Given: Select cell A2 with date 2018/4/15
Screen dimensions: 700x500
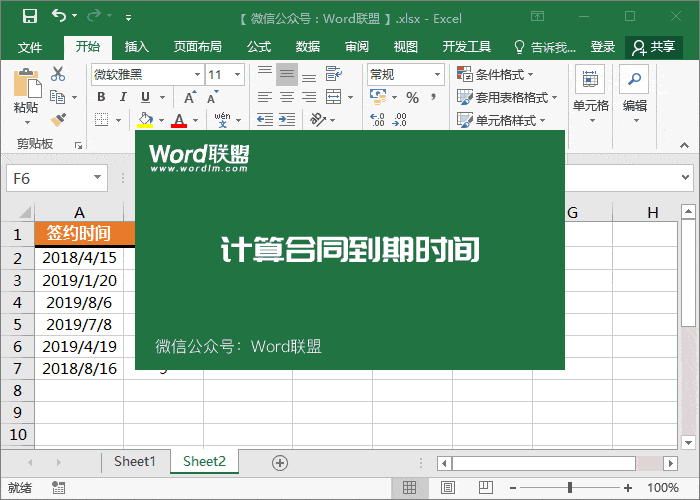Looking at the screenshot, I should point(79,258).
